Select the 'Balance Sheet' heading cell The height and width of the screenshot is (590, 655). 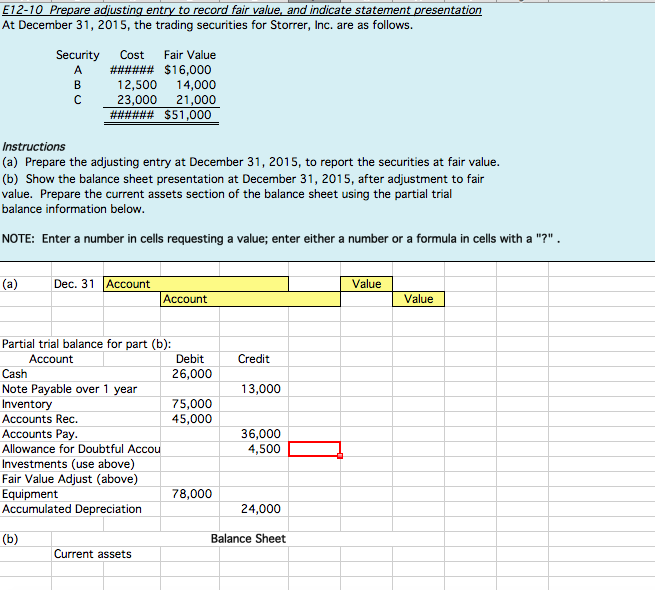tap(248, 539)
